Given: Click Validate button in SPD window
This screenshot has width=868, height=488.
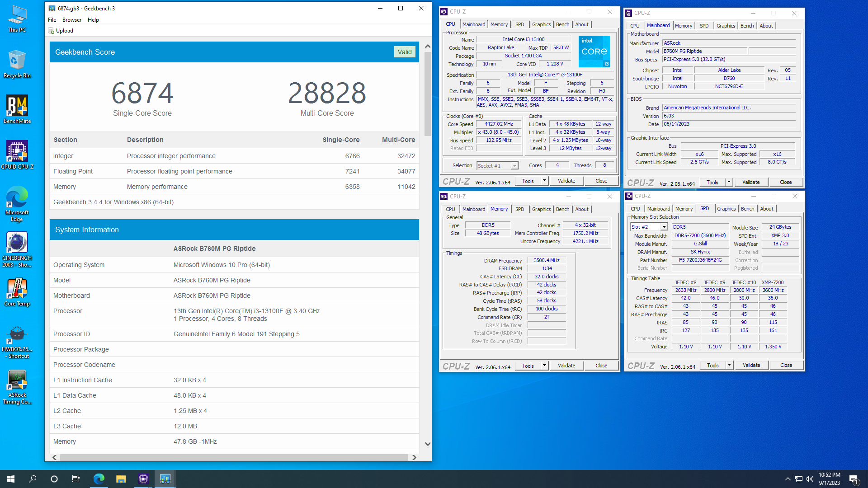Looking at the screenshot, I should point(751,365).
